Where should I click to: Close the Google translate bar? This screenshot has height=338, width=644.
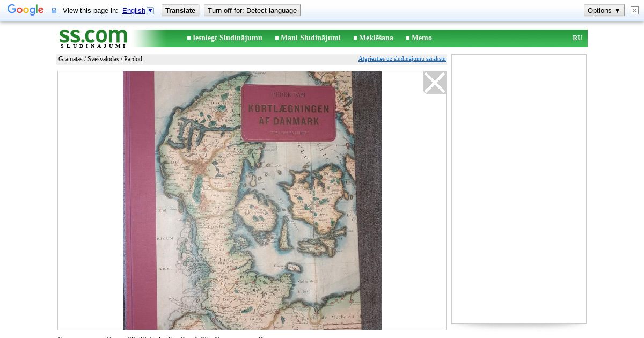click(634, 10)
